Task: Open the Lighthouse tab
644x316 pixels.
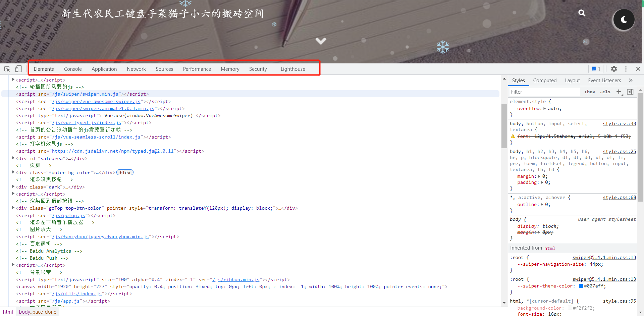Action: (293, 69)
